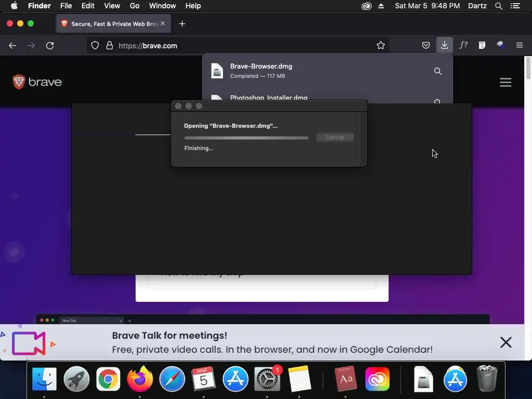Image resolution: width=532 pixels, height=399 pixels.
Task: Save the page to Pocket
Action: pyautogui.click(x=426, y=46)
